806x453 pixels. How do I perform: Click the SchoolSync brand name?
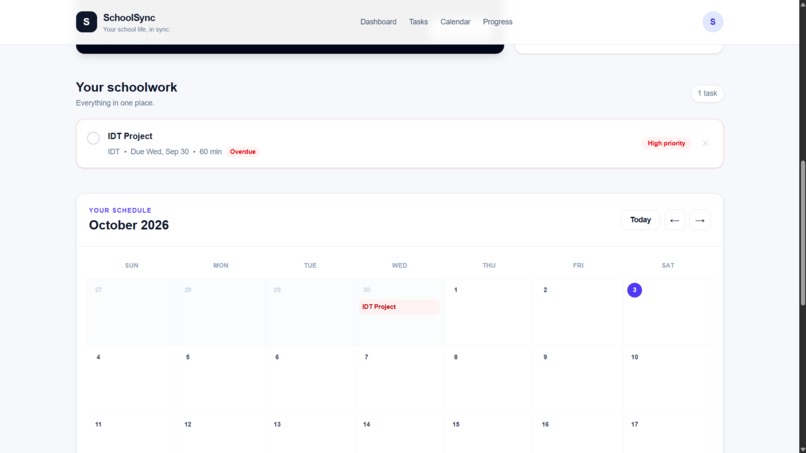(x=129, y=17)
